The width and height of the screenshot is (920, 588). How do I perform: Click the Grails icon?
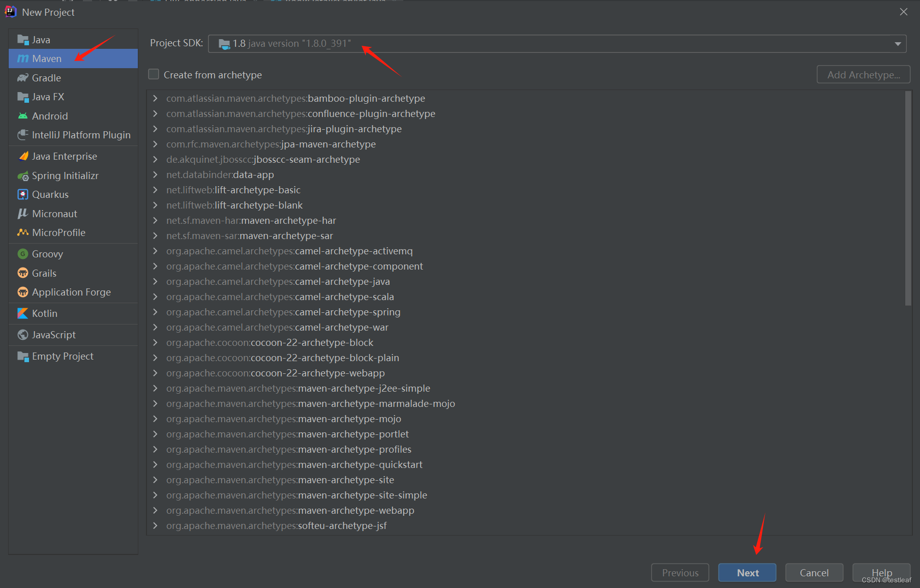(x=23, y=273)
